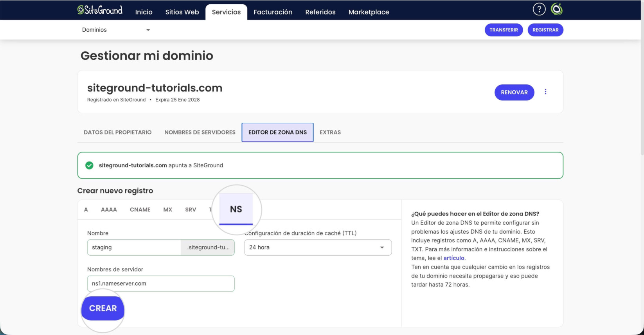
Task: Select the SRV record type tab
Action: [x=191, y=210]
